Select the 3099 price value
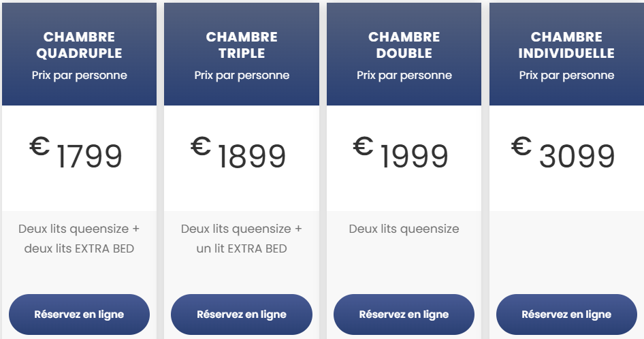The image size is (644, 339). [577, 157]
